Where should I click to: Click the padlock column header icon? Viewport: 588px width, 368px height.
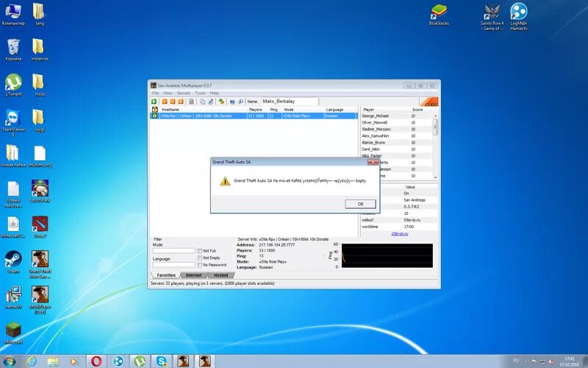pos(154,110)
